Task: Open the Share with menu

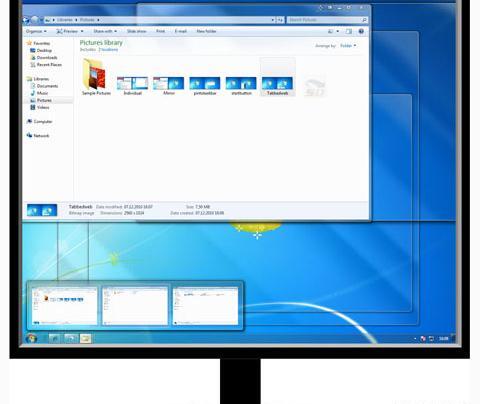Action: 105,31
